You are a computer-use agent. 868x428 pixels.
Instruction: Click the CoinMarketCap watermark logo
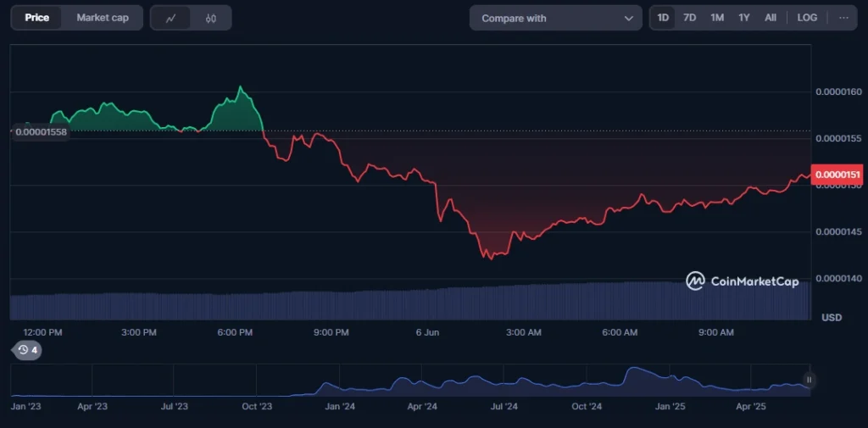(x=742, y=281)
